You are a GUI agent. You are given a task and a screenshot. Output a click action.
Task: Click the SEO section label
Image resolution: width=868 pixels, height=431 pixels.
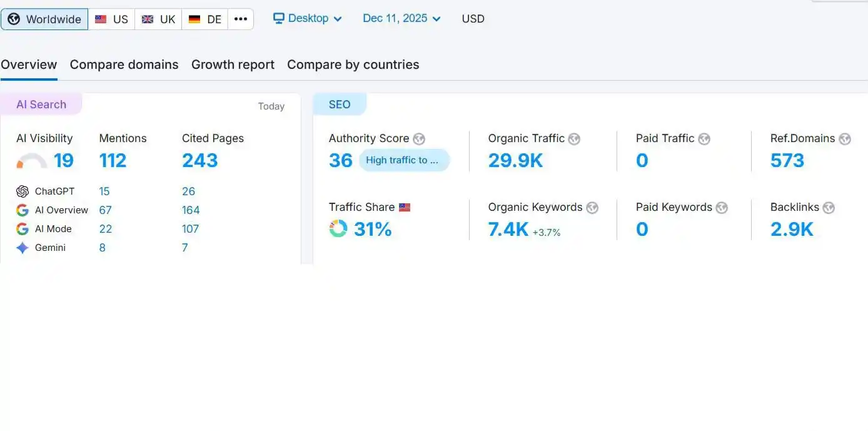(x=340, y=104)
